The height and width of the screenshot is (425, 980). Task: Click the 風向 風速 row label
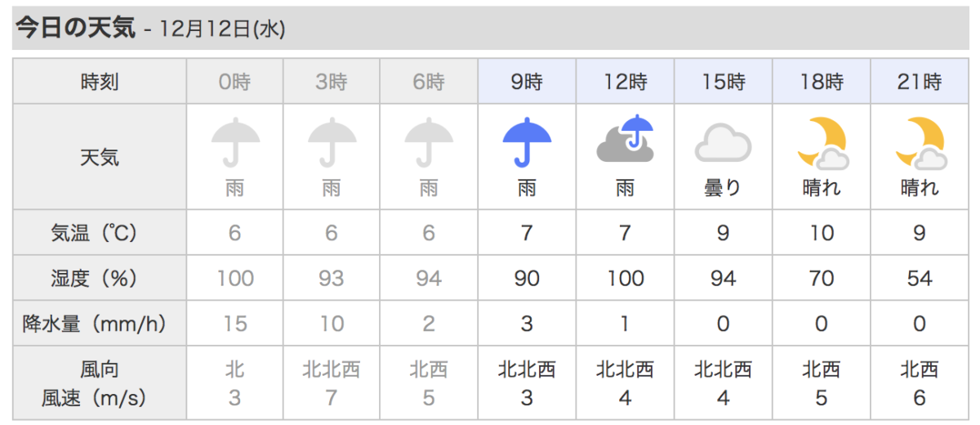pos(100,383)
